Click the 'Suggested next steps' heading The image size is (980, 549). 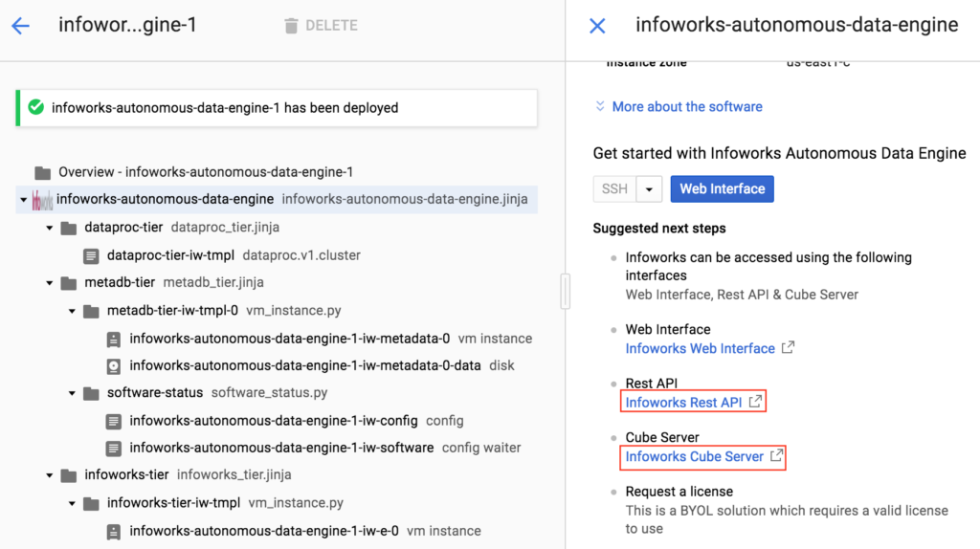[x=659, y=229]
